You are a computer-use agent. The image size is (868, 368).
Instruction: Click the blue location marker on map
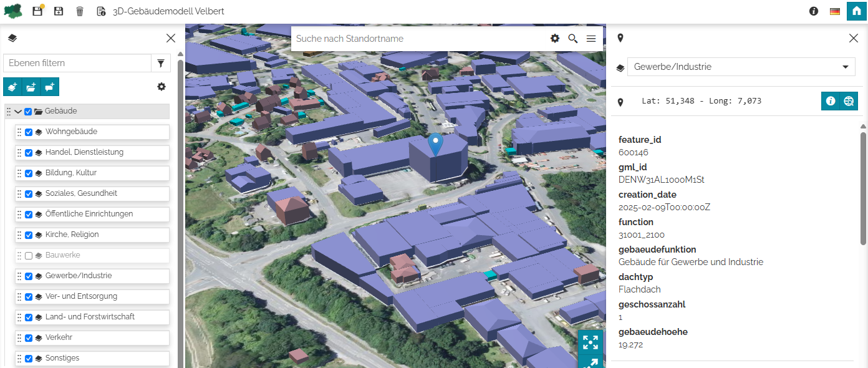pos(436,143)
